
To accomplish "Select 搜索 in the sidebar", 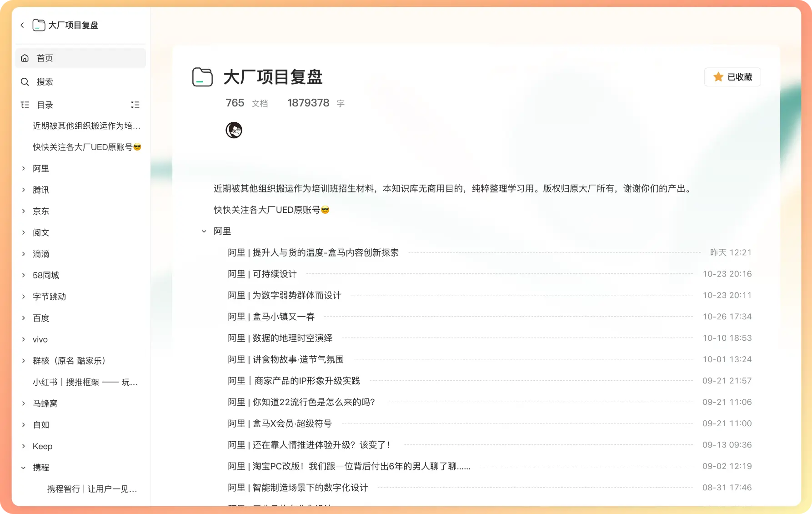I will (x=45, y=82).
